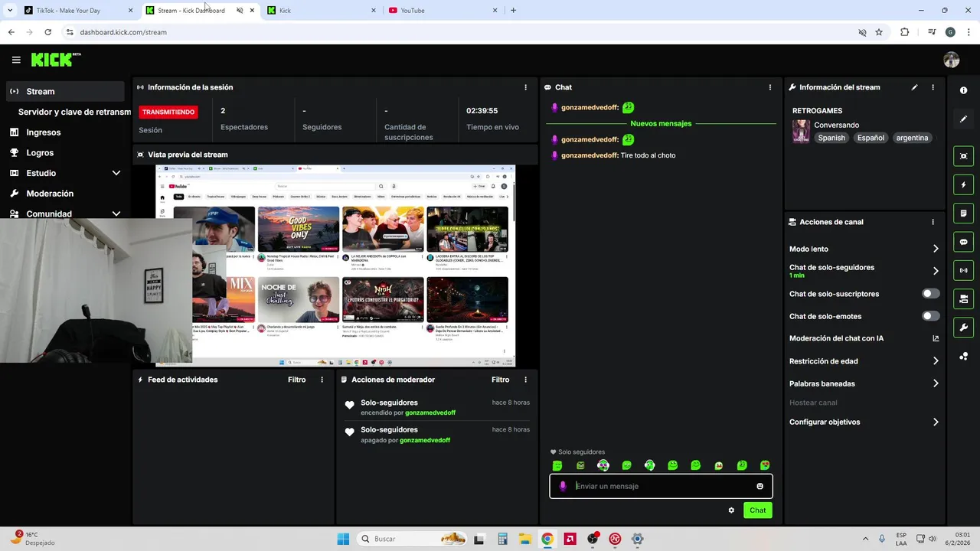
Task: Open browser tab search dropdown arrow
Action: pos(10,11)
